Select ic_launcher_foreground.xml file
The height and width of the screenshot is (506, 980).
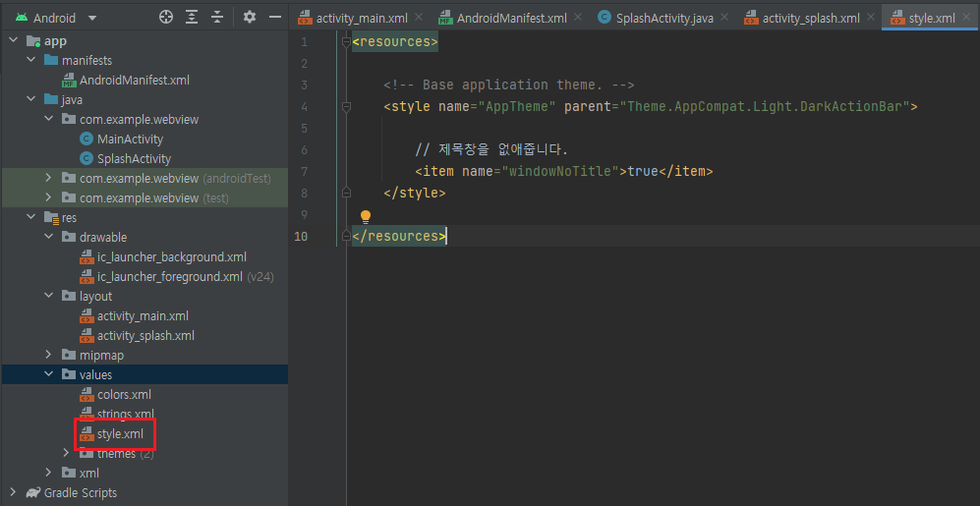(170, 277)
